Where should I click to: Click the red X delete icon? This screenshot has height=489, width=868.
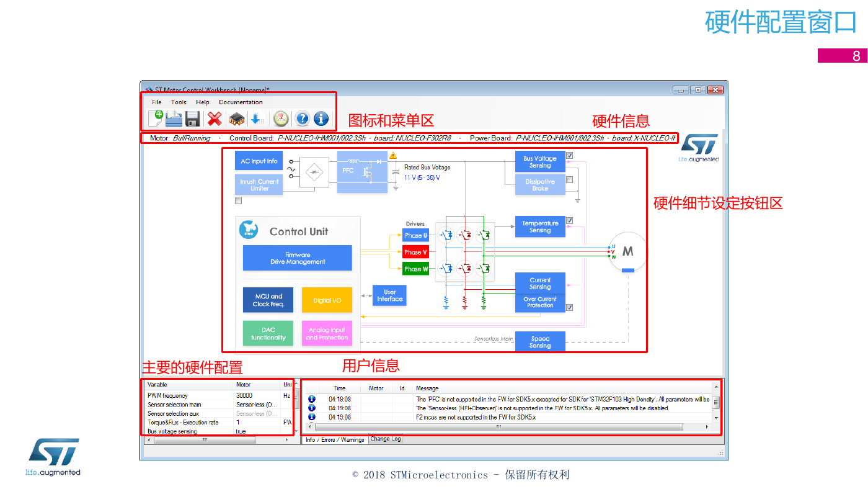(215, 119)
